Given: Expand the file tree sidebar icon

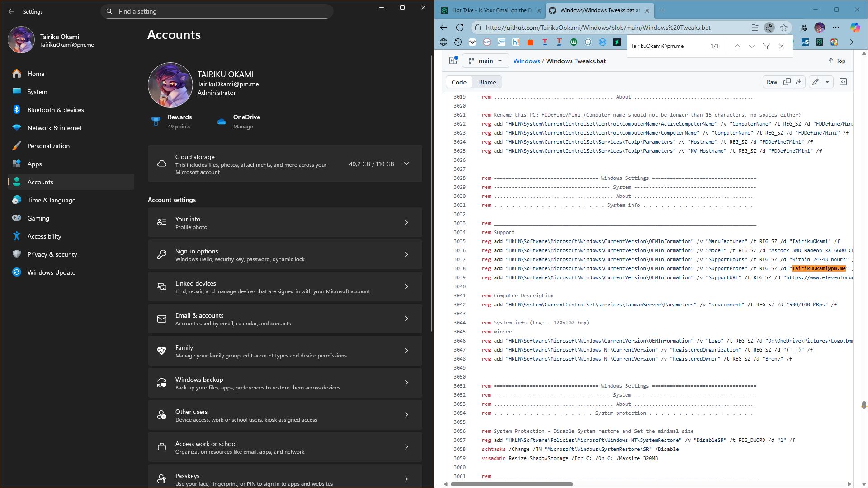Looking at the screenshot, I should [453, 61].
